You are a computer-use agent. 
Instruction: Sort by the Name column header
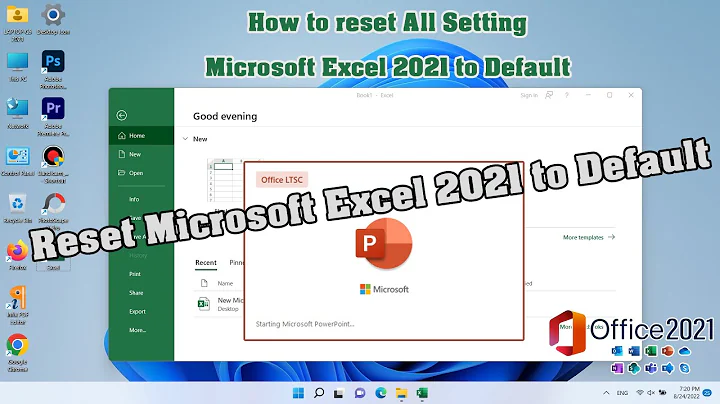pyautogui.click(x=225, y=284)
